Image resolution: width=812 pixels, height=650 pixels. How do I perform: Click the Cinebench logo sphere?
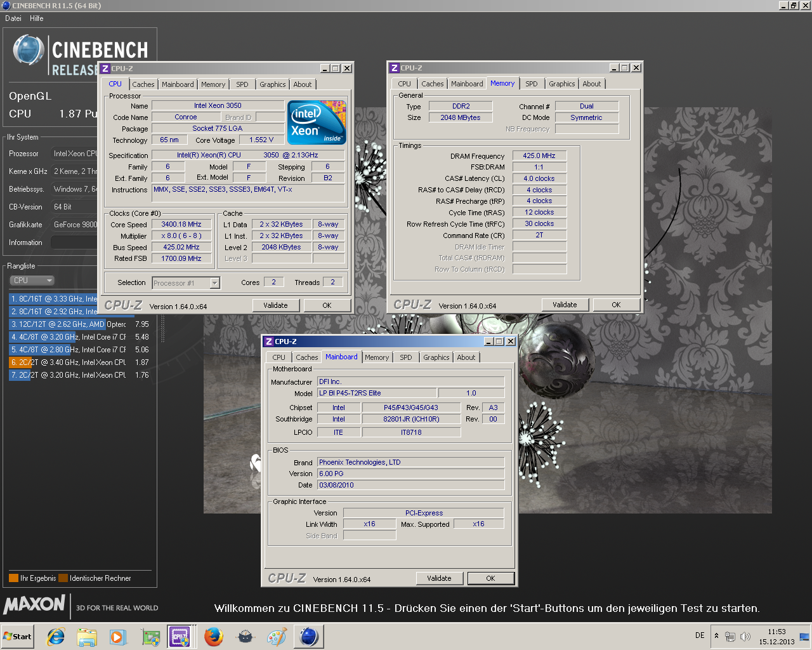point(29,51)
